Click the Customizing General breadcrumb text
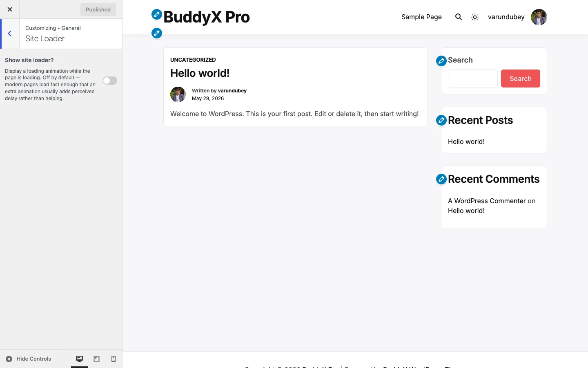The width and height of the screenshot is (588, 368). pos(53,28)
